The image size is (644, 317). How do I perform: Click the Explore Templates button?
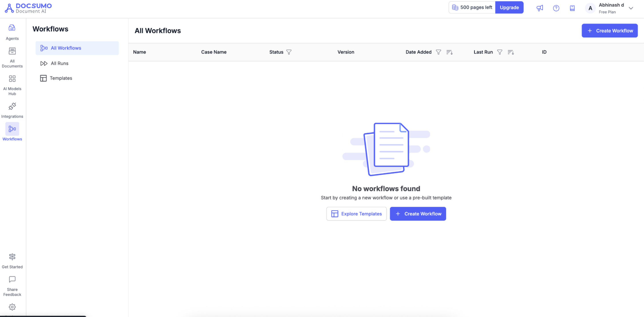pyautogui.click(x=356, y=214)
